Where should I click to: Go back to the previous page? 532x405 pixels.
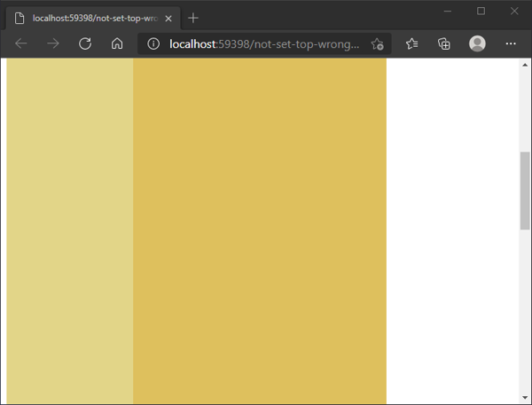tap(21, 43)
